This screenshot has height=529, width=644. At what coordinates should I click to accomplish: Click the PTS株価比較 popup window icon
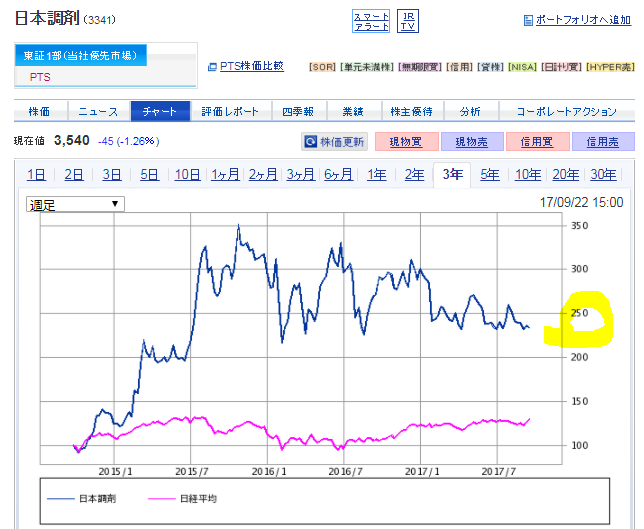click(212, 67)
